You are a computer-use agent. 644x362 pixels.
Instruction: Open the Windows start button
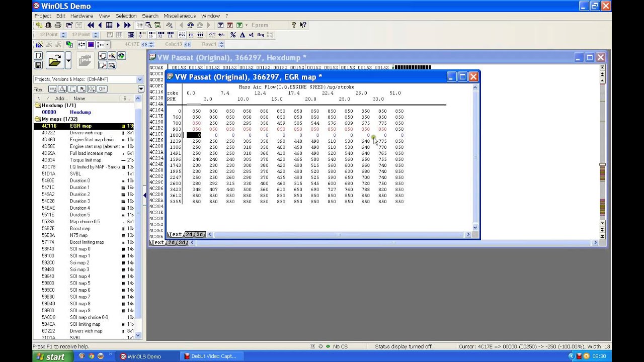coord(52,356)
